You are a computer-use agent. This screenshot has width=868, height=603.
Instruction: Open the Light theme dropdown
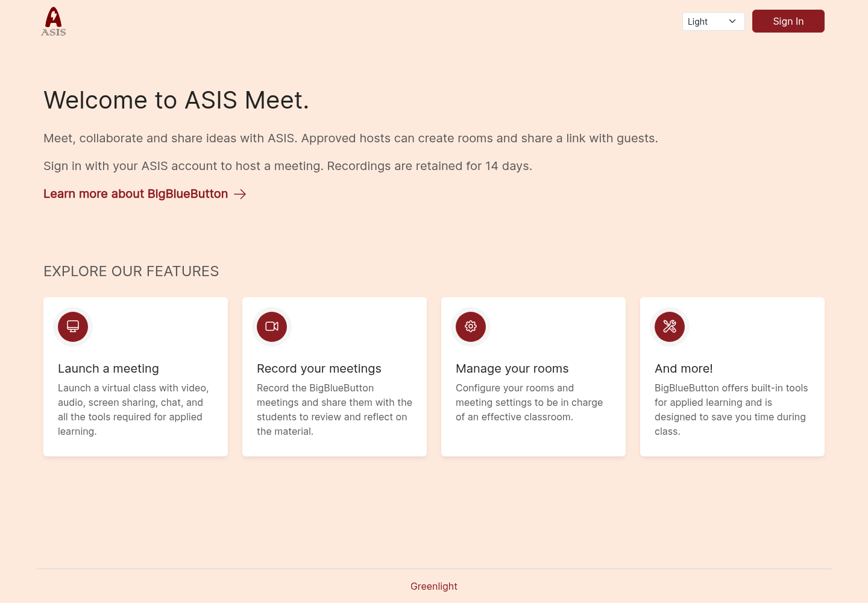coord(714,21)
